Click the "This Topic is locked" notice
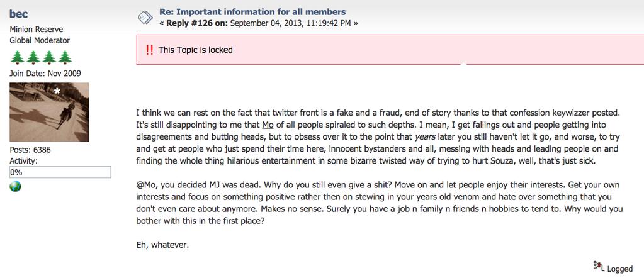 (x=195, y=50)
